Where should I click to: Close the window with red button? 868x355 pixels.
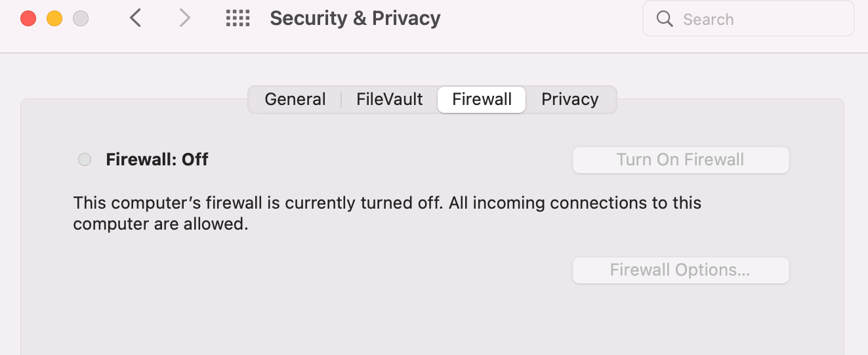(x=28, y=18)
